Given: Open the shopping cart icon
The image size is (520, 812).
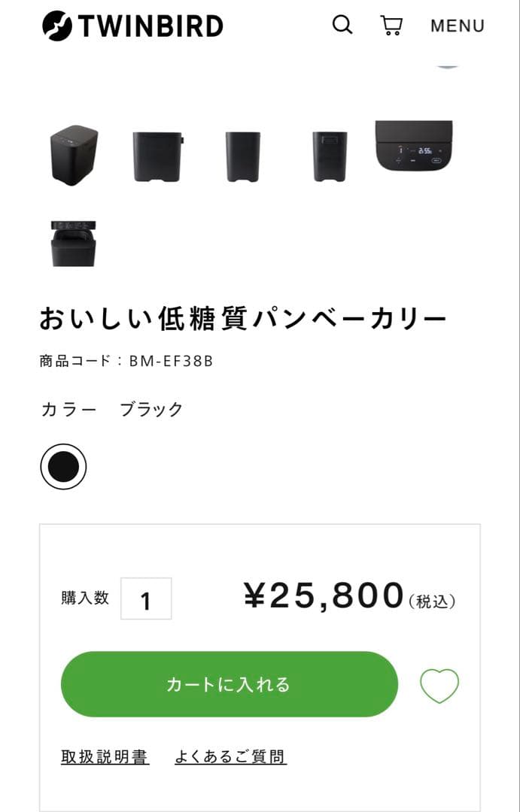Looking at the screenshot, I should coord(391,26).
